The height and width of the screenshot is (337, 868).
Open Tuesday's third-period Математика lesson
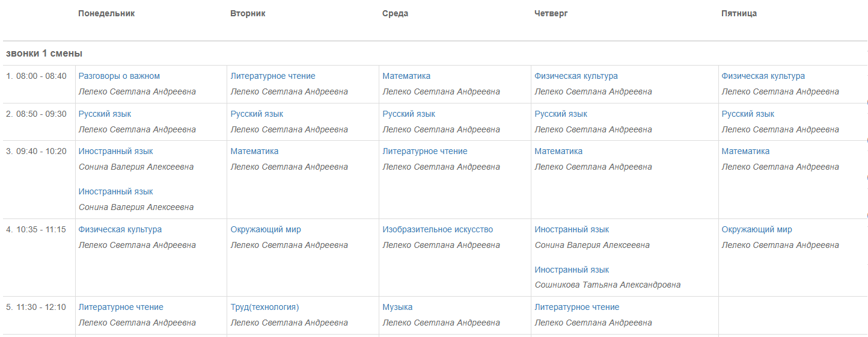254,151
